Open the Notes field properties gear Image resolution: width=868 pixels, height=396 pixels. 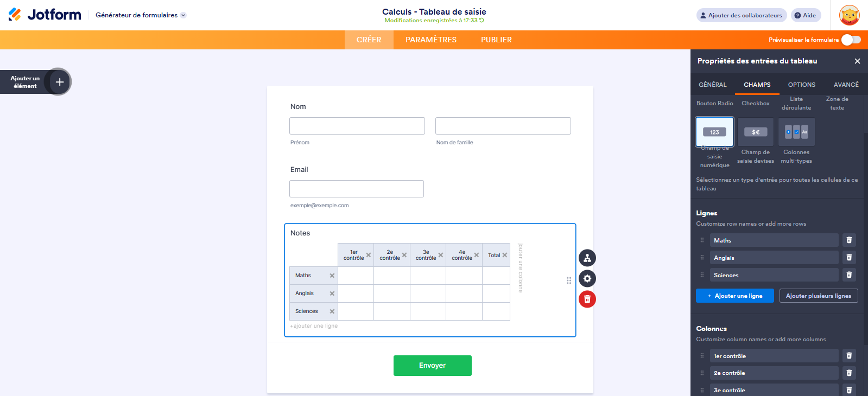tap(587, 279)
